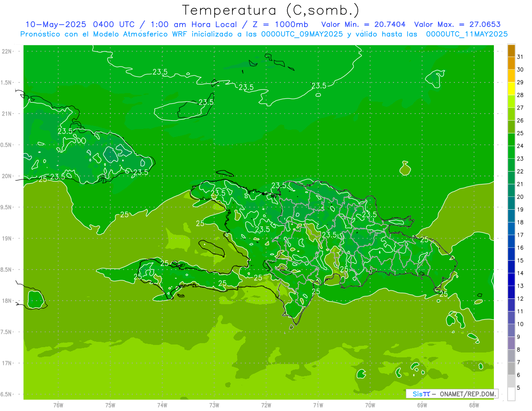Click the color bar label "30"

[x=520, y=70]
